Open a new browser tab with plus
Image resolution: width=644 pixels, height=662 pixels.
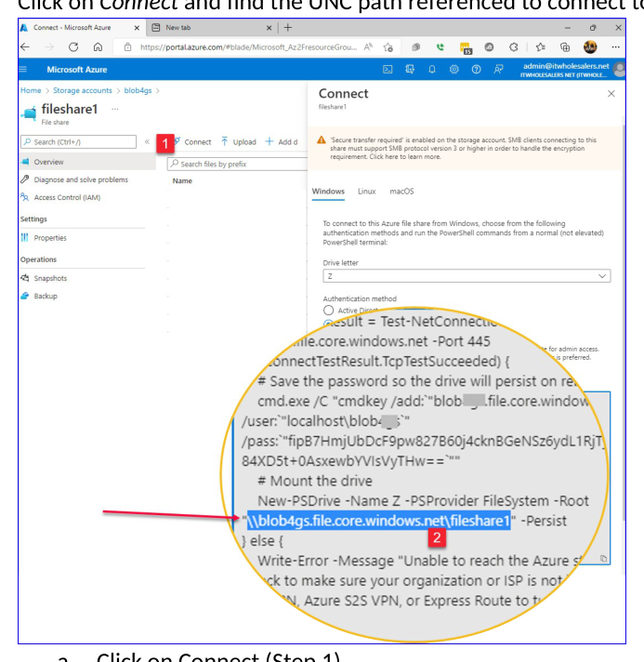point(288,28)
